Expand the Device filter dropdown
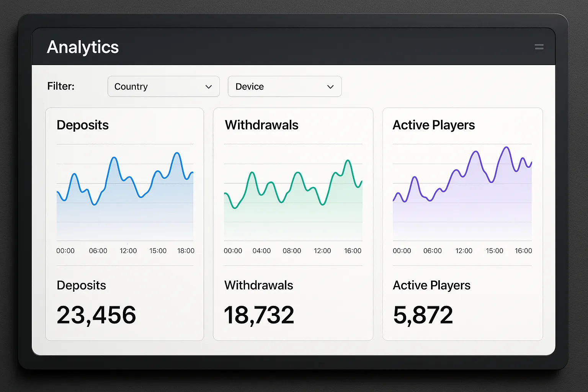Image resolution: width=588 pixels, height=392 pixels. point(284,87)
